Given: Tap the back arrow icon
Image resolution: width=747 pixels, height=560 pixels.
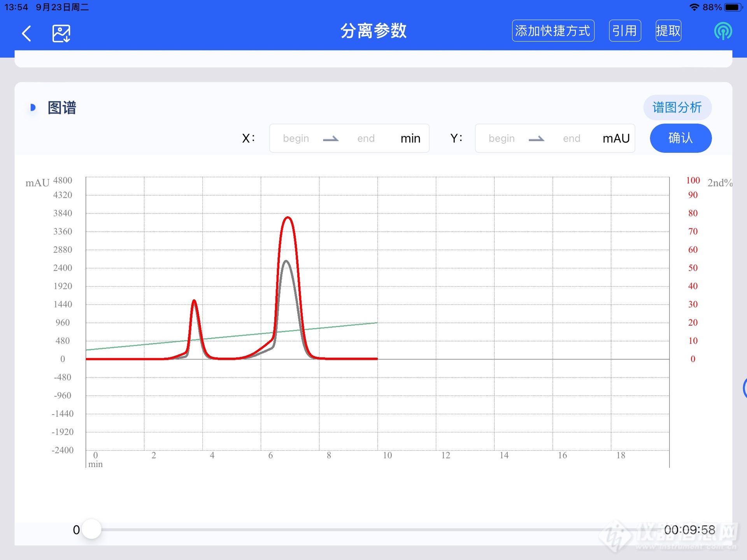Looking at the screenshot, I should (x=26, y=33).
